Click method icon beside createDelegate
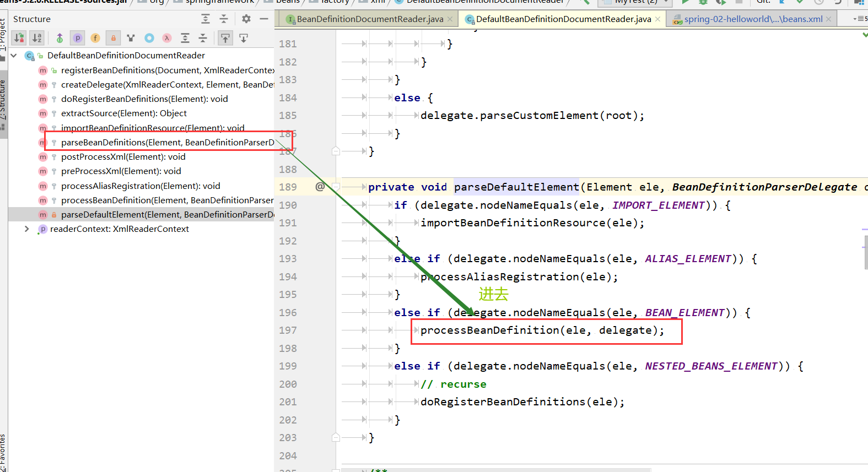This screenshot has height=472, width=868. [43, 85]
